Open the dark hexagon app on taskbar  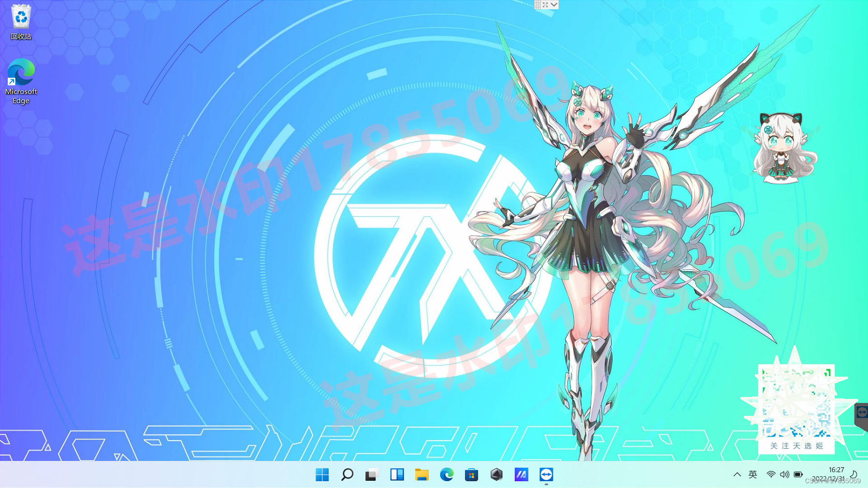496,474
